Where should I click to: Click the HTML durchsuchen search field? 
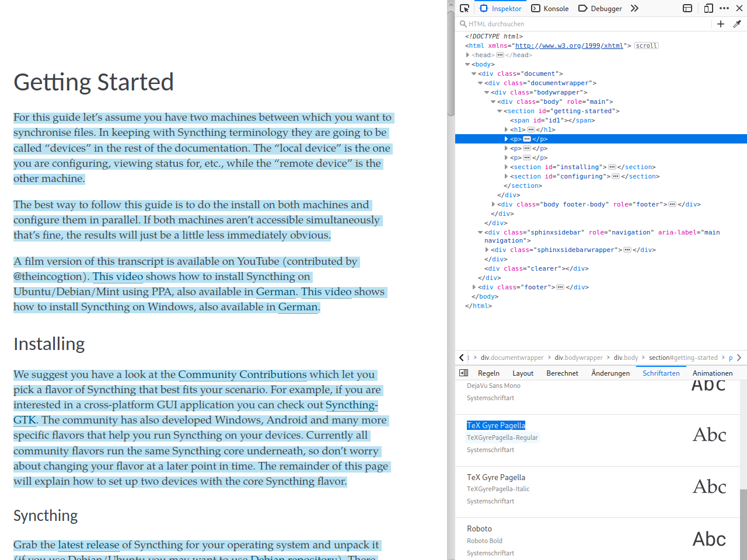coord(584,24)
